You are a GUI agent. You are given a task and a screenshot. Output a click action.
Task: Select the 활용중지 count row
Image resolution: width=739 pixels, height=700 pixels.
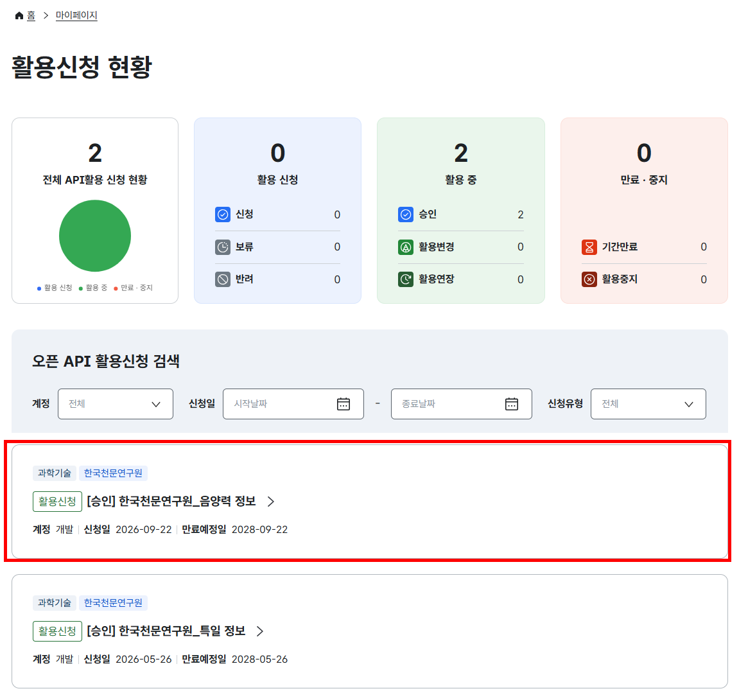(644, 279)
